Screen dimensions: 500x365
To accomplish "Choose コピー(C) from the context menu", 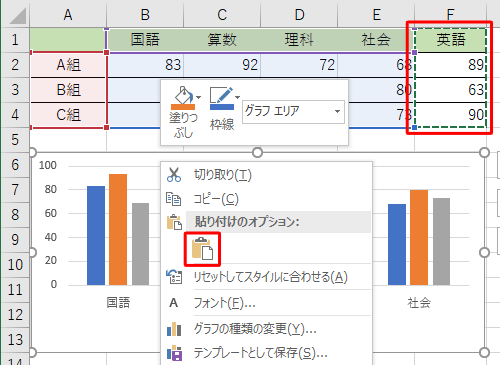I will click(266, 199).
